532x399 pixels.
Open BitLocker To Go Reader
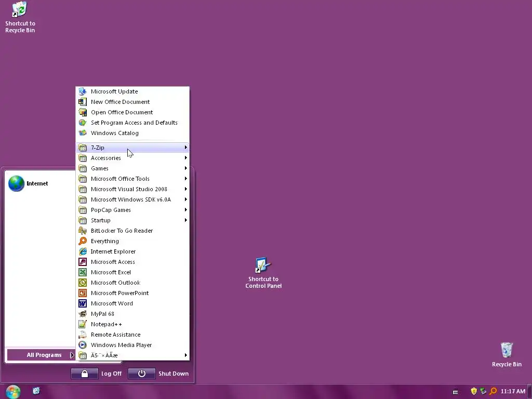tap(132, 231)
